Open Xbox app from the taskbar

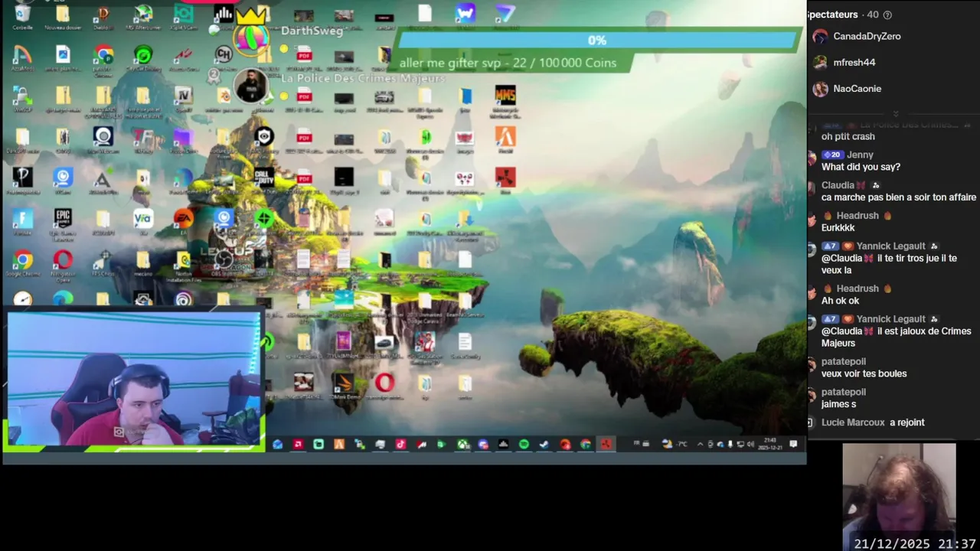click(x=463, y=444)
